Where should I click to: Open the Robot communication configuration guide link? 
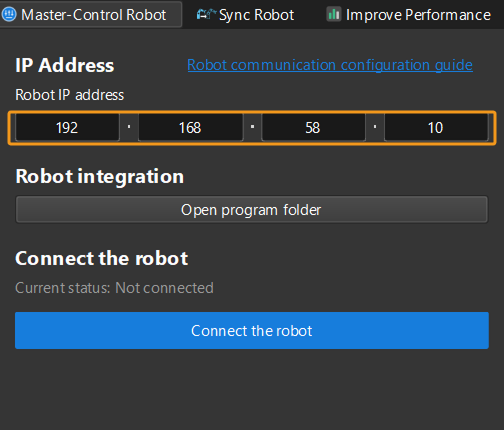[330, 65]
